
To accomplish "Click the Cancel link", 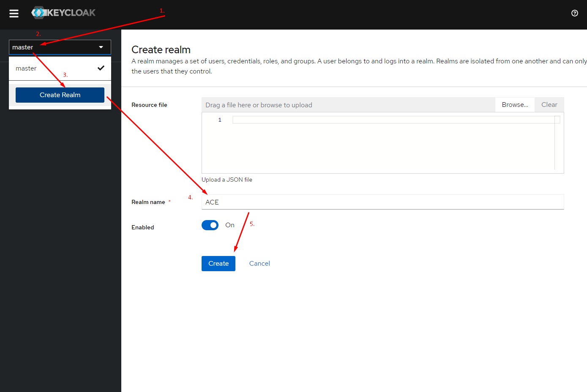I will tap(259, 264).
